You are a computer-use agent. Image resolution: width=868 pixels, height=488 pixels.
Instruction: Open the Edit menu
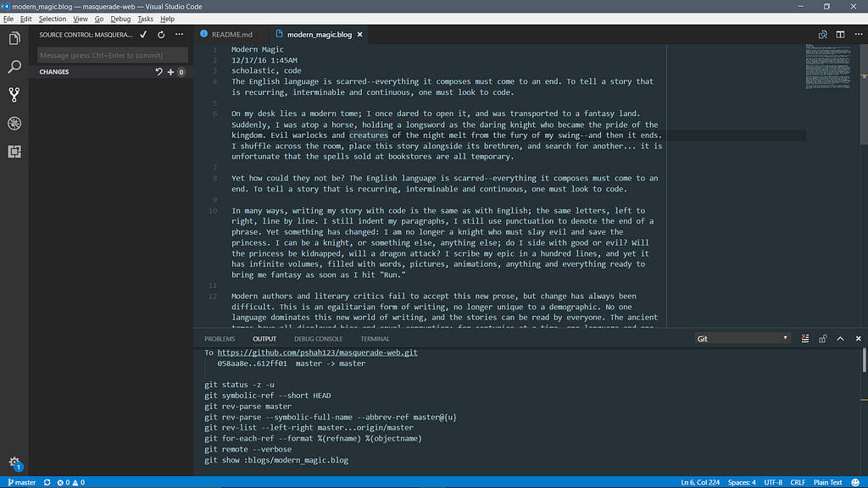(x=25, y=19)
